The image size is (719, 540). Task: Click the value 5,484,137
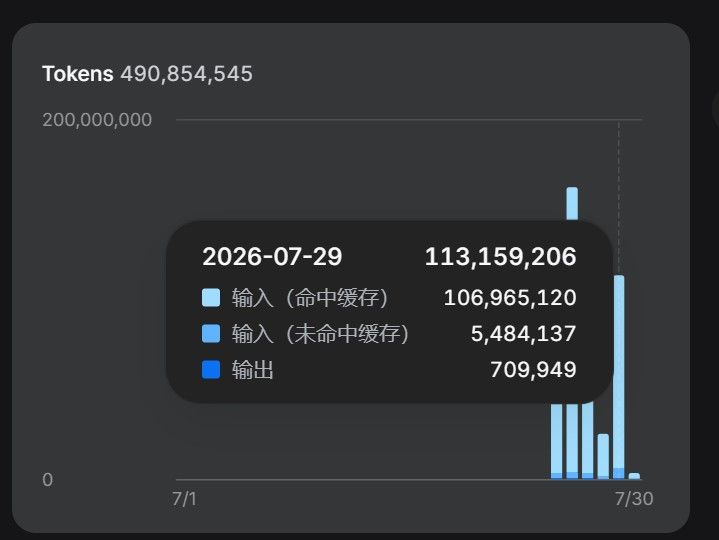pos(523,334)
